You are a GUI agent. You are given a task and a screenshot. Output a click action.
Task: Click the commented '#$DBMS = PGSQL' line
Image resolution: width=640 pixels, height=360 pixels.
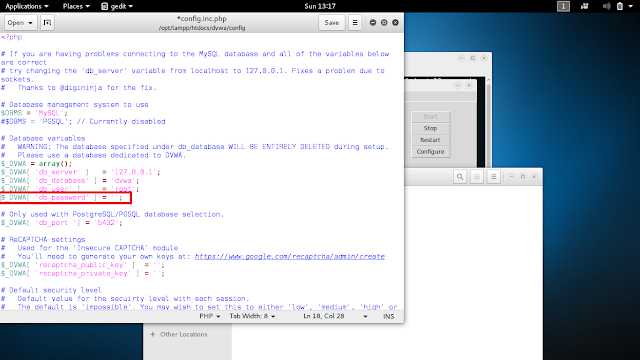click(83, 122)
